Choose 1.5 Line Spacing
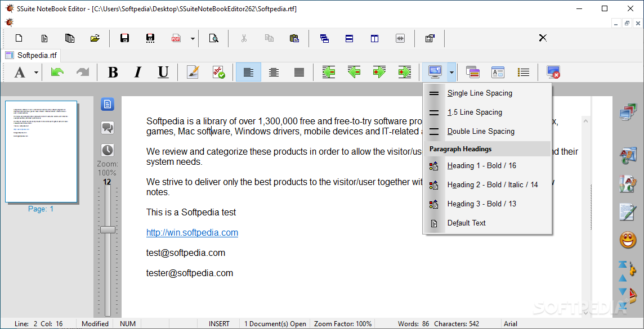Screen dimensions: 644x329 tap(487, 112)
